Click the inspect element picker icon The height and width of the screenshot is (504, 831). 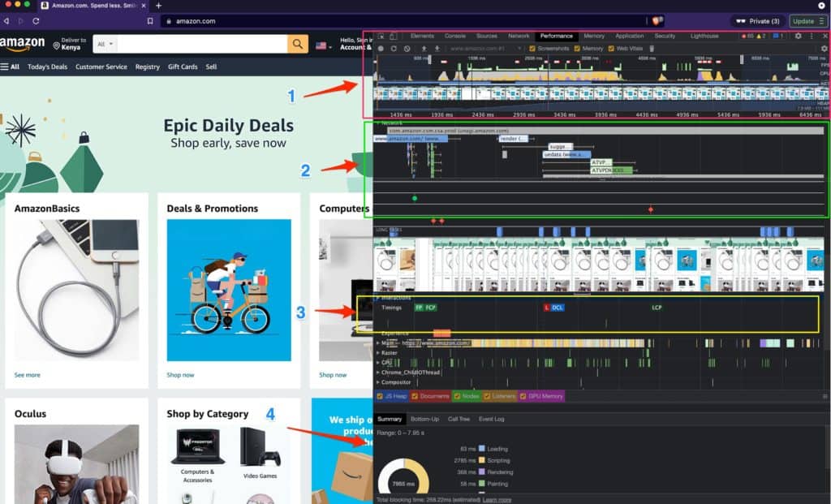click(381, 36)
